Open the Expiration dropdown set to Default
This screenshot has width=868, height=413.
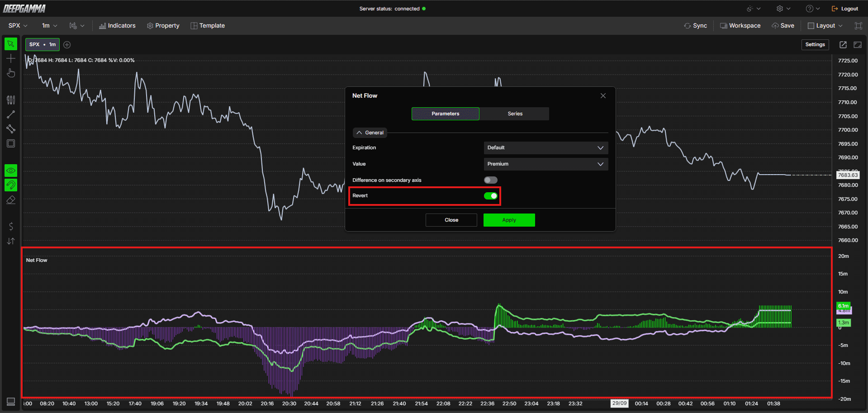pyautogui.click(x=546, y=148)
